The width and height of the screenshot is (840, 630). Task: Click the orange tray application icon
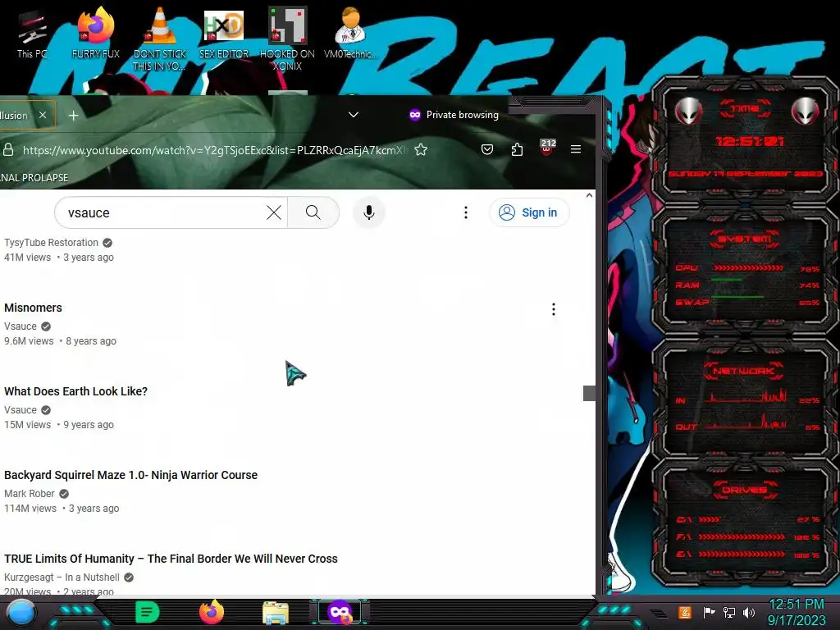coord(685,612)
